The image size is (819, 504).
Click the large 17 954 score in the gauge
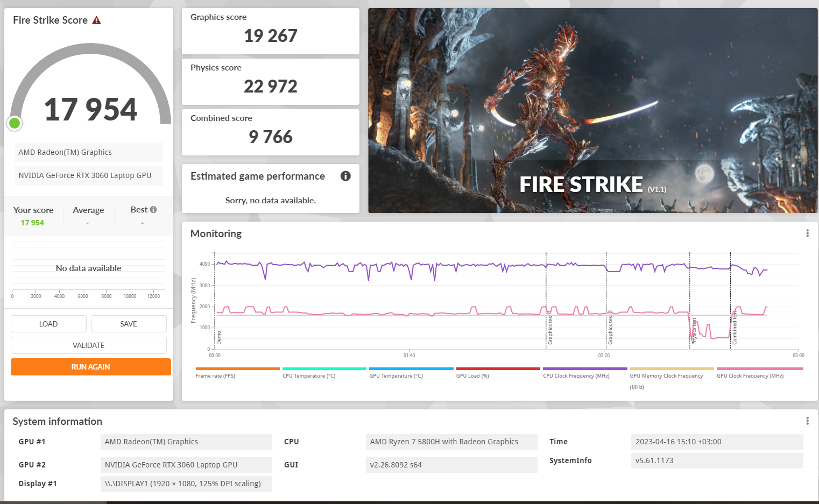[x=91, y=109]
